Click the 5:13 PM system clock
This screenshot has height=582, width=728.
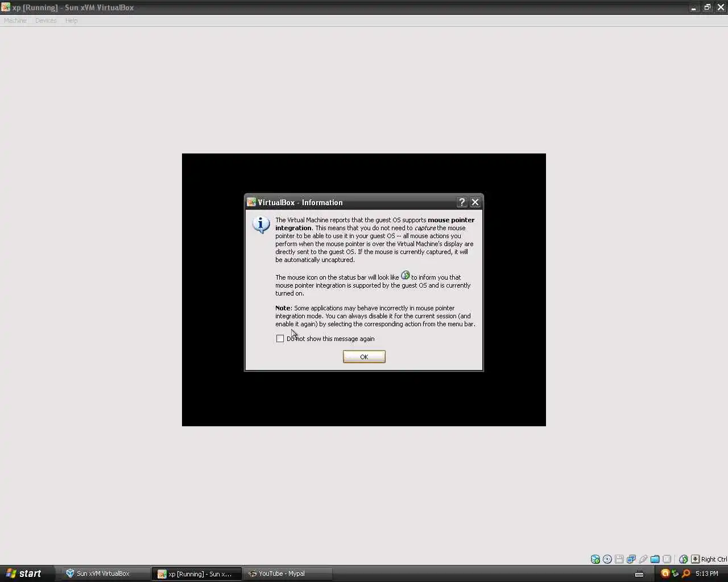tap(707, 573)
